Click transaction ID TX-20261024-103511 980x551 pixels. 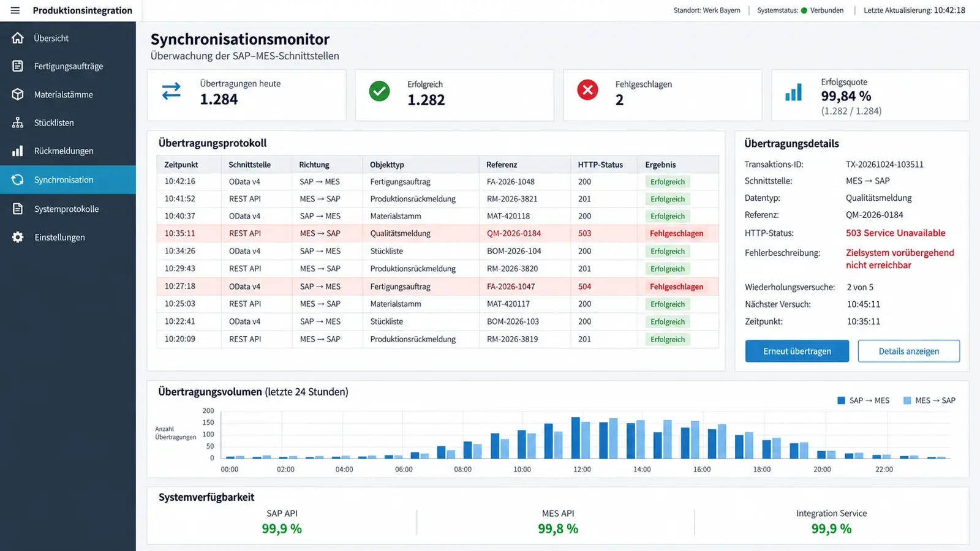tap(884, 164)
